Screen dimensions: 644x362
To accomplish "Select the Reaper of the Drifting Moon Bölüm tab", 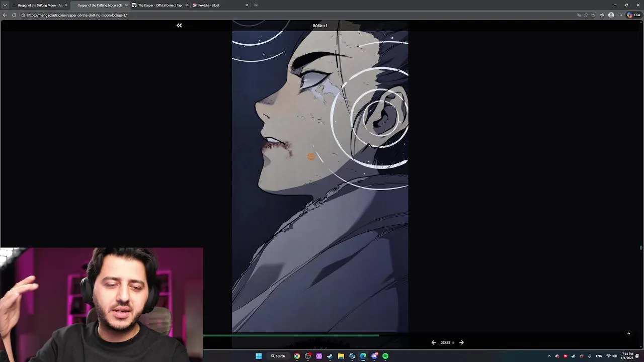I will coord(100,5).
